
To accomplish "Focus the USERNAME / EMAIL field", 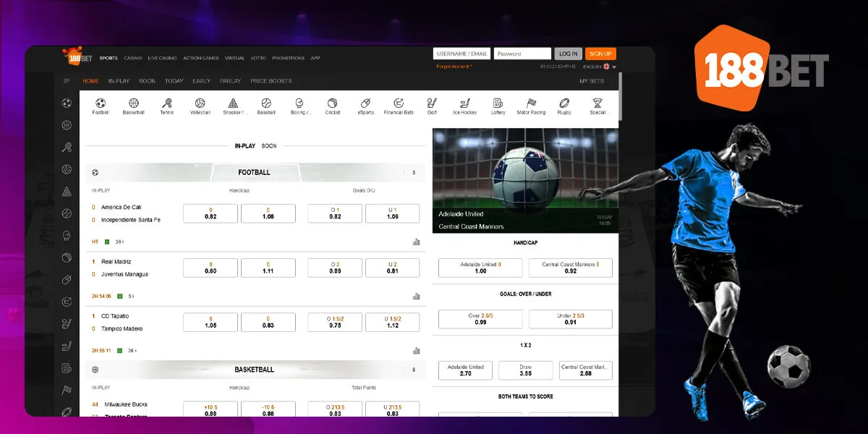I will coord(461,54).
